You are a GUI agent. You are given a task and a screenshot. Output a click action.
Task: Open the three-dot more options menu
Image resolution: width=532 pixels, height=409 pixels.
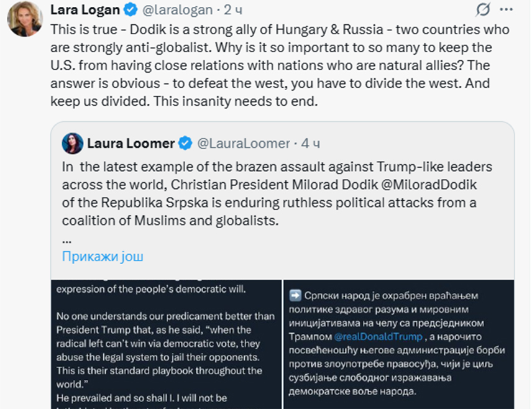point(508,10)
